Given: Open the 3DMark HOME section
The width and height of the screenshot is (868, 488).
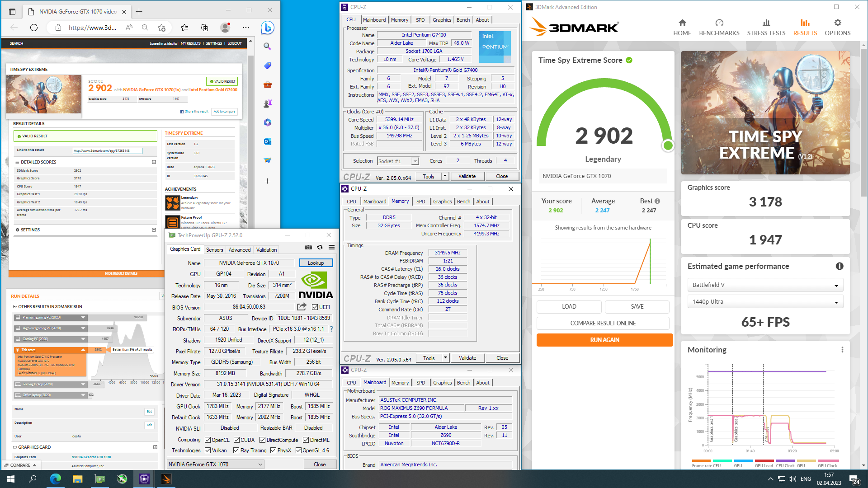Looking at the screenshot, I should (x=682, y=28).
